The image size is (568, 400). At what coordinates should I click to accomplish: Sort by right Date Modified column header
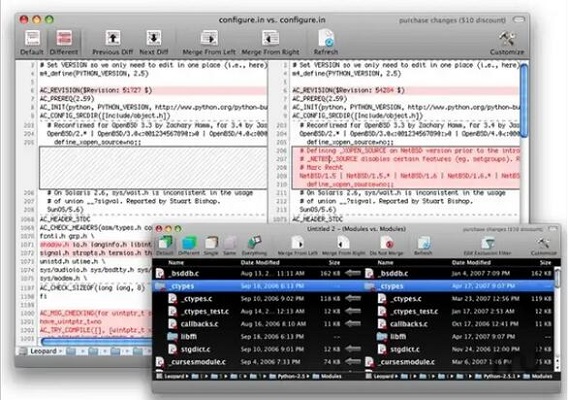coord(471,262)
